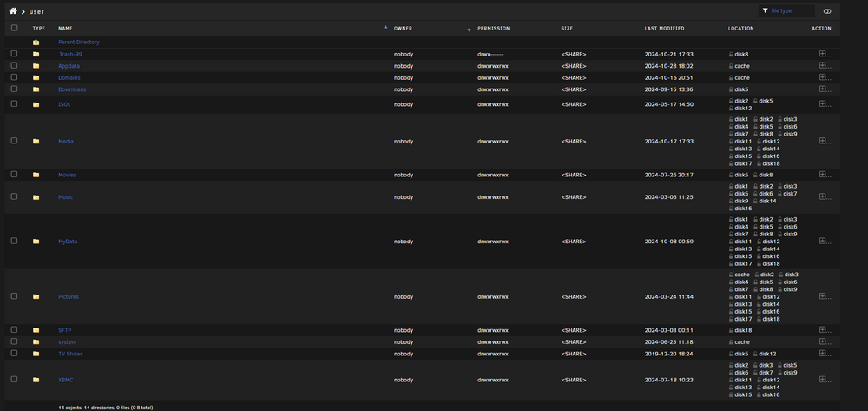Click the file type filter field
Image resolution: width=868 pixels, height=411 pixels.
(786, 10)
